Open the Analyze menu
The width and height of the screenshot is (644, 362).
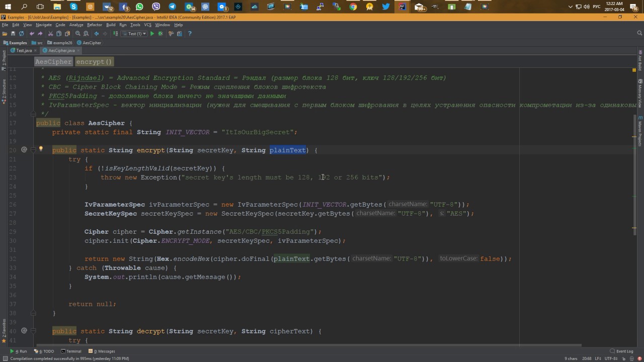point(76,25)
